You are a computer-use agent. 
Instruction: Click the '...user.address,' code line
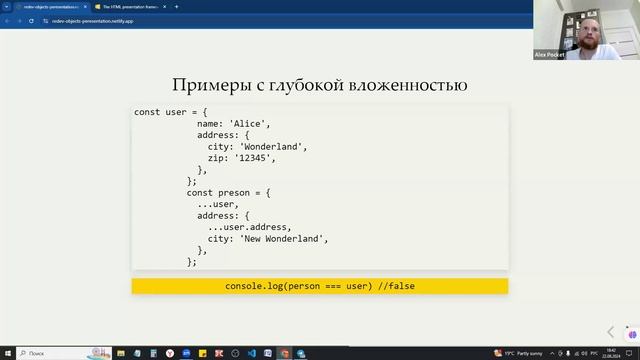click(x=249, y=227)
